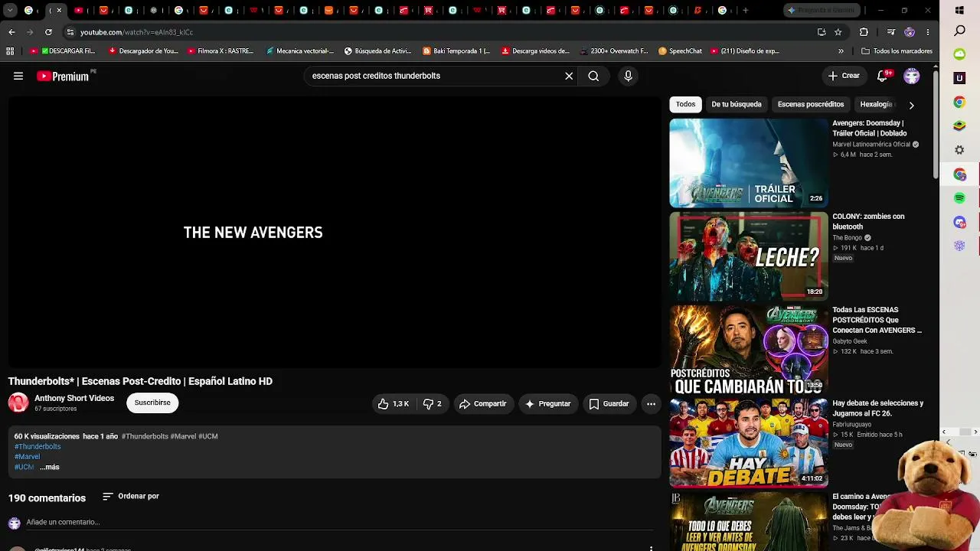
Task: Open YouTube notifications bell
Action: pos(883,76)
